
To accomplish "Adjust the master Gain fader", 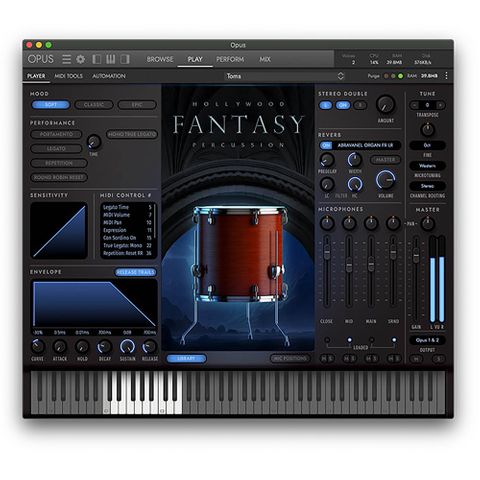I will (x=416, y=255).
